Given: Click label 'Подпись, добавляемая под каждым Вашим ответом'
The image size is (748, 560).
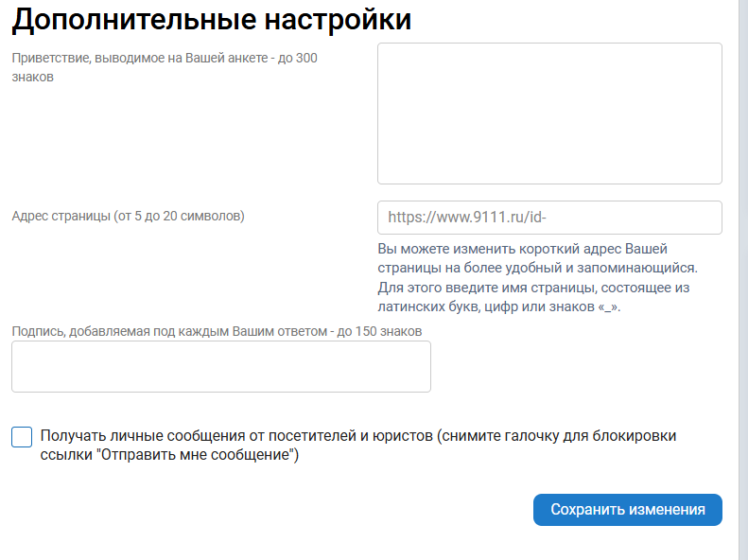Looking at the screenshot, I should click(169, 331).
